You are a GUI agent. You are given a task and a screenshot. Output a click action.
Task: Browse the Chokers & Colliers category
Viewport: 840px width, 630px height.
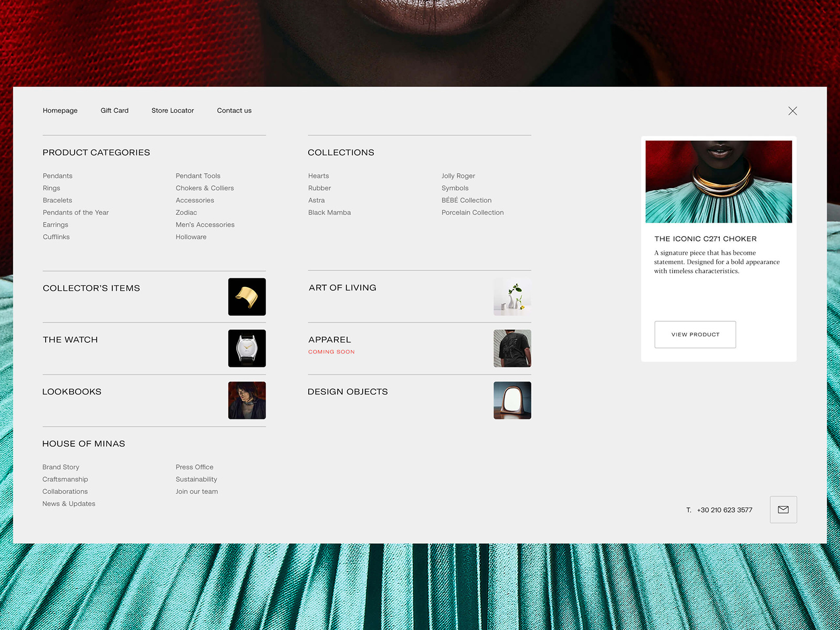tap(205, 188)
